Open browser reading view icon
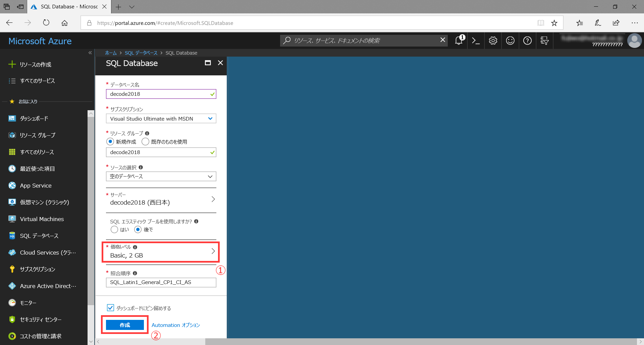The image size is (644, 345). click(541, 23)
